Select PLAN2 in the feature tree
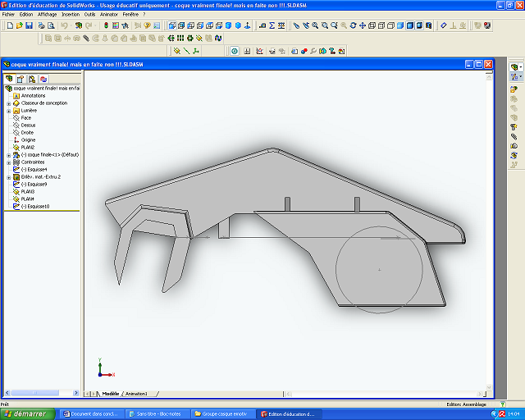525x420 pixels. (x=27, y=148)
